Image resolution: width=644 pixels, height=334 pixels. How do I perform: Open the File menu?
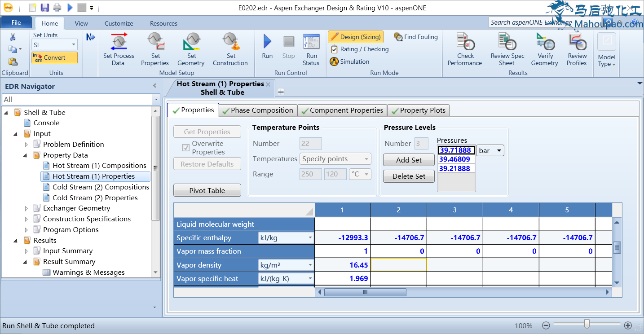16,22
